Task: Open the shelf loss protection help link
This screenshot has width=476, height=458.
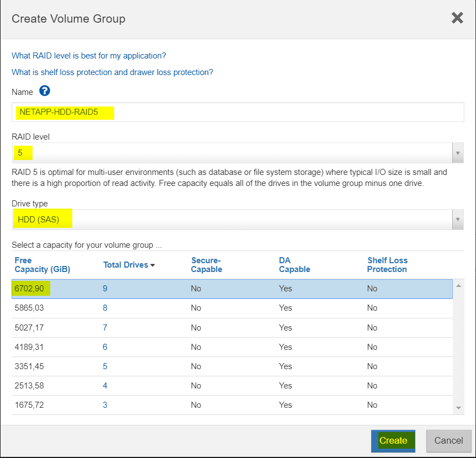Action: [112, 72]
